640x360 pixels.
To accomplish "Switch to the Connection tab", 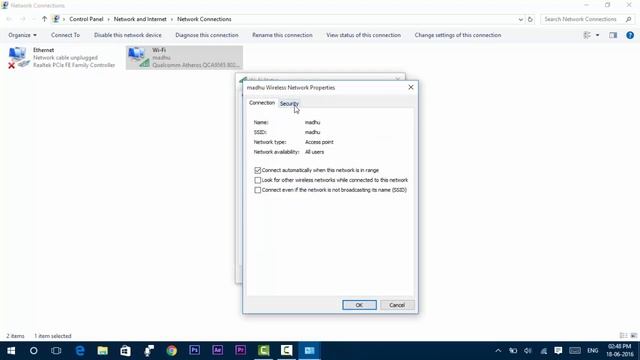I will [262, 103].
